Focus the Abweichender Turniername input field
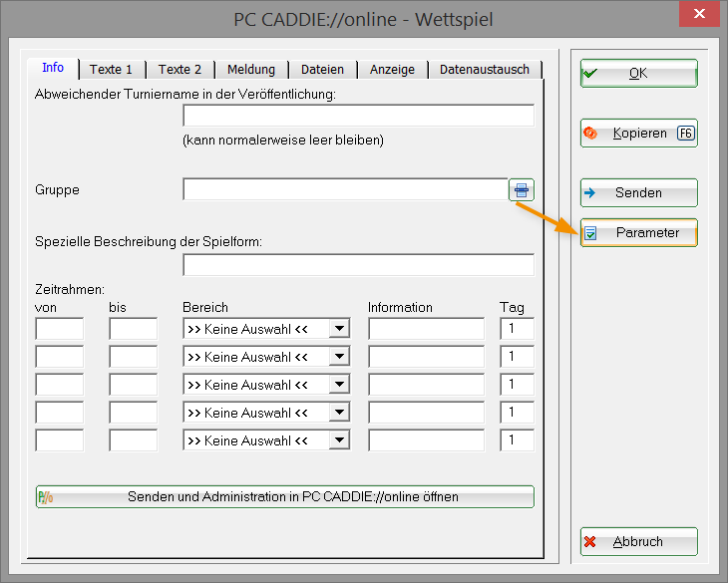728x583 pixels. click(358, 116)
